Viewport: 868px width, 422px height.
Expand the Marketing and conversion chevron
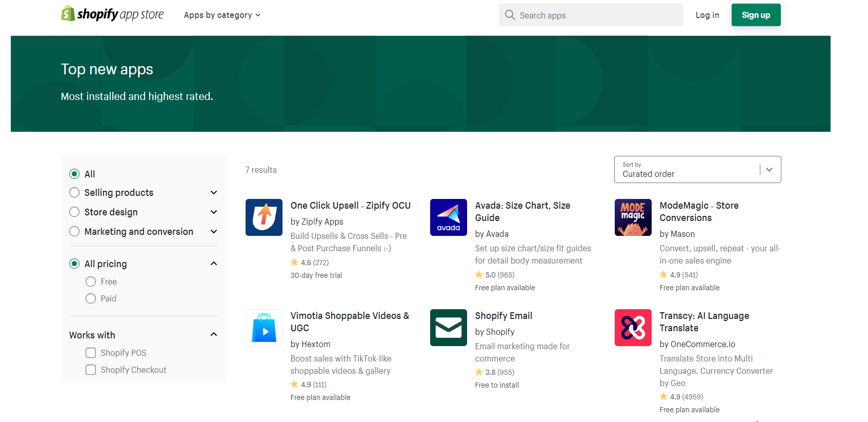tap(214, 231)
